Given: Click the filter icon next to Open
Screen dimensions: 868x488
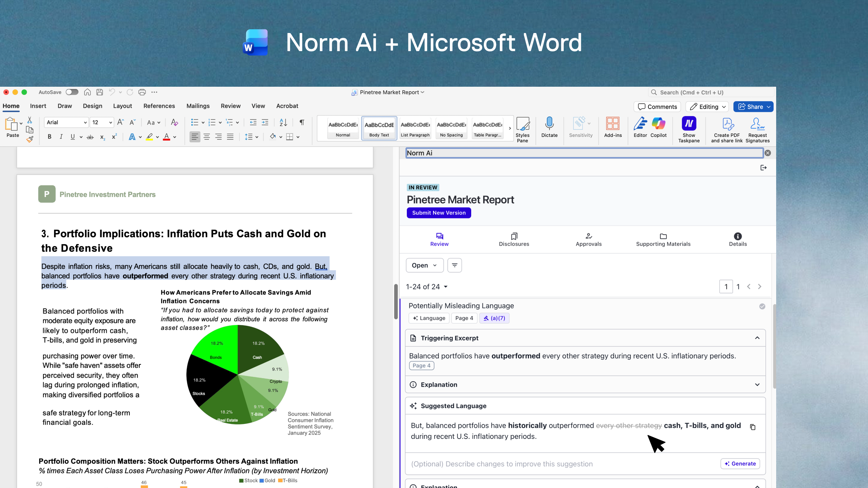Looking at the screenshot, I should point(454,265).
